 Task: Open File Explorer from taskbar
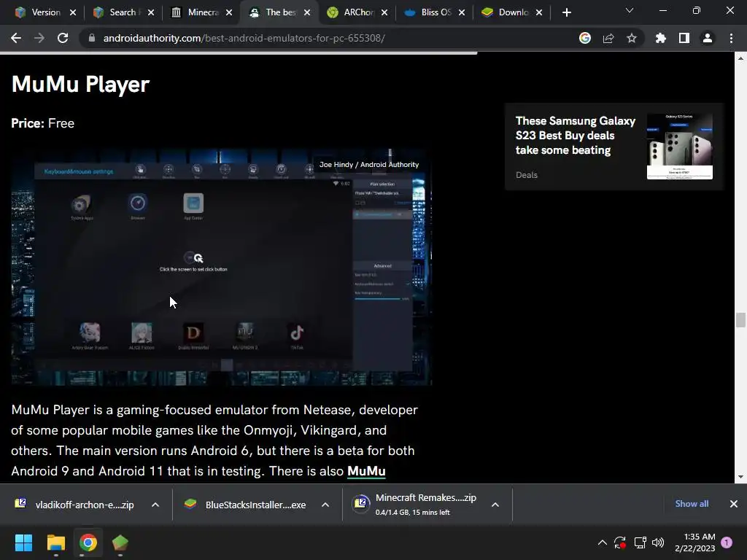55,542
